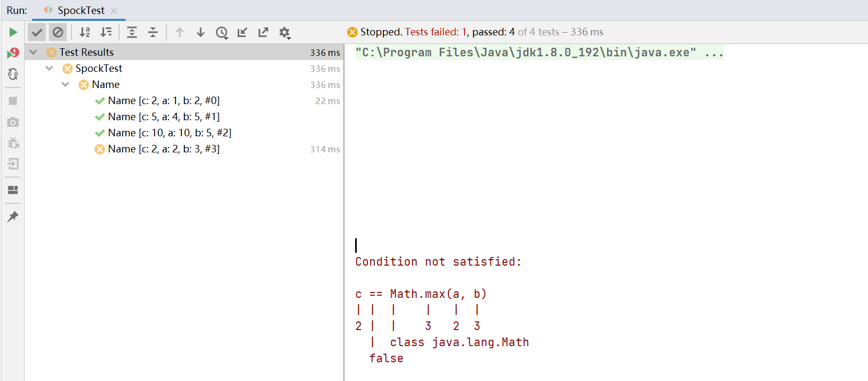
Task: Open test runner settings gear
Action: point(284,32)
